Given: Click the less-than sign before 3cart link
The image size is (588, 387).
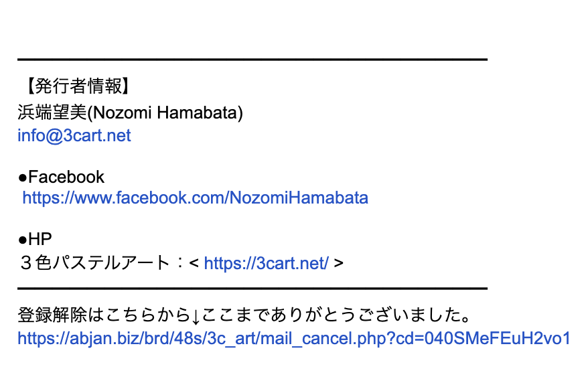Looking at the screenshot, I should point(194,264).
